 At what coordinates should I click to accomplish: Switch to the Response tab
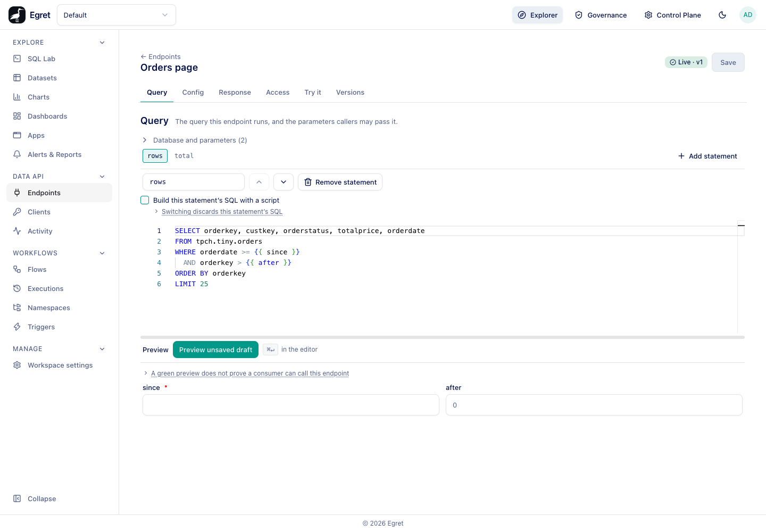point(235,93)
